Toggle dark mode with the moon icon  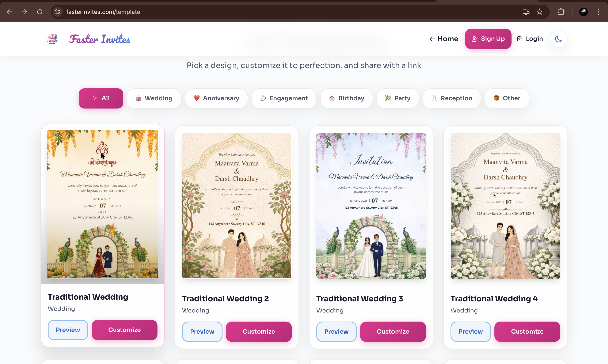pos(558,39)
